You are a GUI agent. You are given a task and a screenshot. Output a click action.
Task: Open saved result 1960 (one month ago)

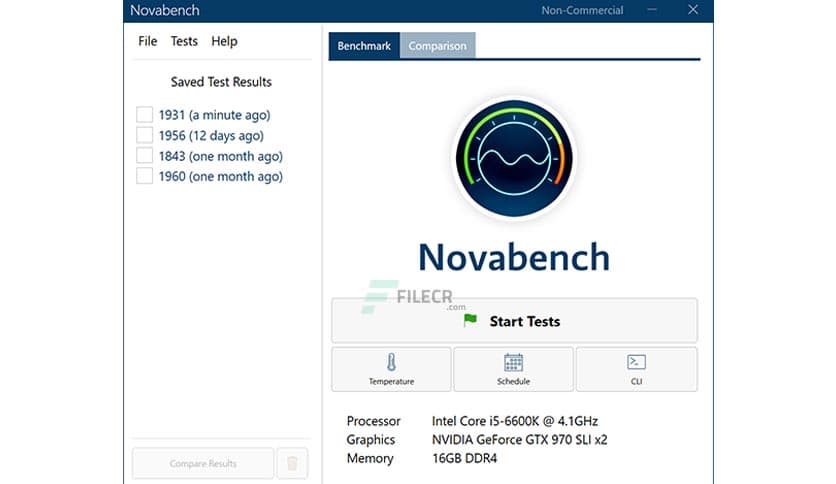click(x=221, y=176)
